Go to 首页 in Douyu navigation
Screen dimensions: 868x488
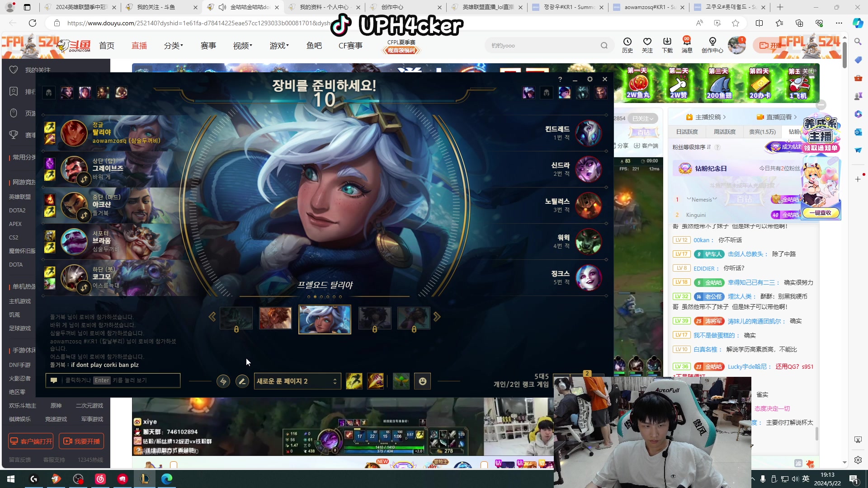[107, 46]
